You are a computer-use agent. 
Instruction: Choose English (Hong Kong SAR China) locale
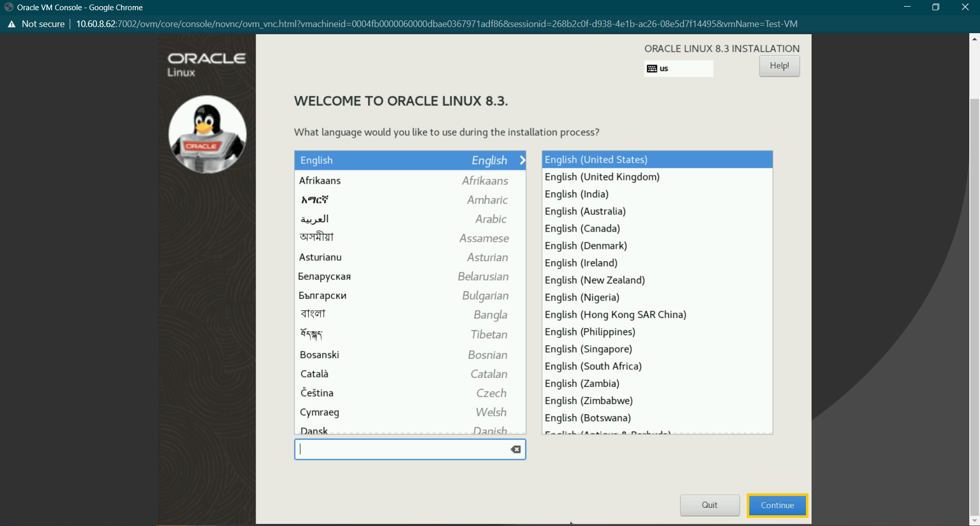[x=657, y=315]
